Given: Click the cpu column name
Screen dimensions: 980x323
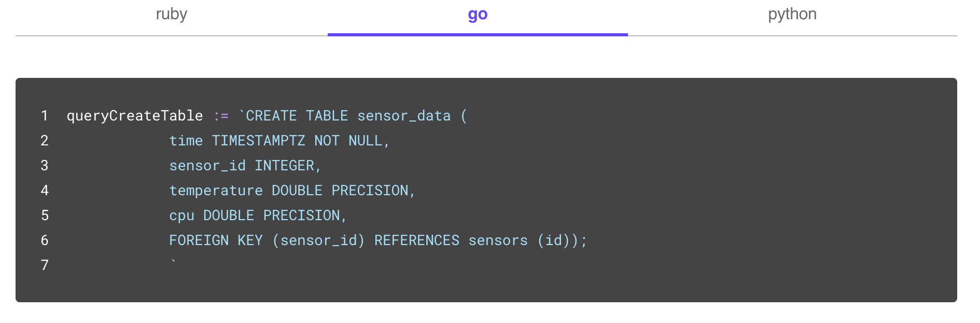Looking at the screenshot, I should tap(181, 216).
